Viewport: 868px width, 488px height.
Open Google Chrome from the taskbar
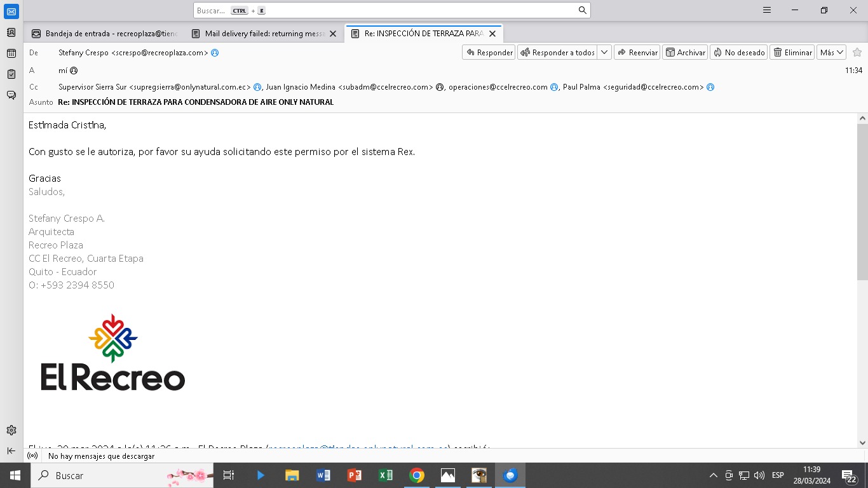[417, 475]
